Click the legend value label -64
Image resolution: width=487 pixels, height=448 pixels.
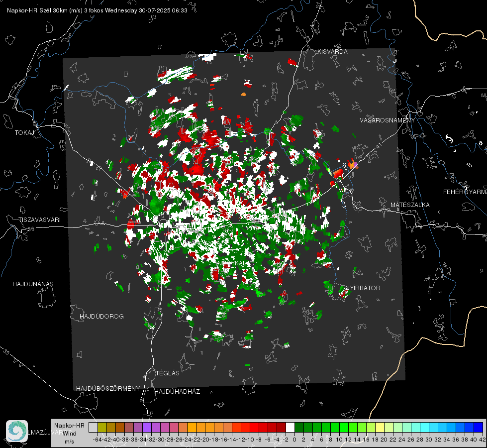(97, 440)
